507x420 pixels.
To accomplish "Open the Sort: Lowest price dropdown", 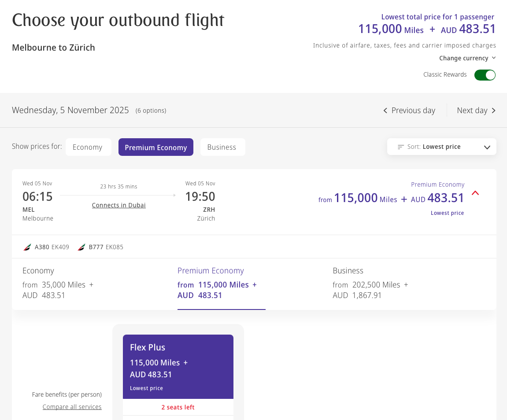I will tap(442, 147).
